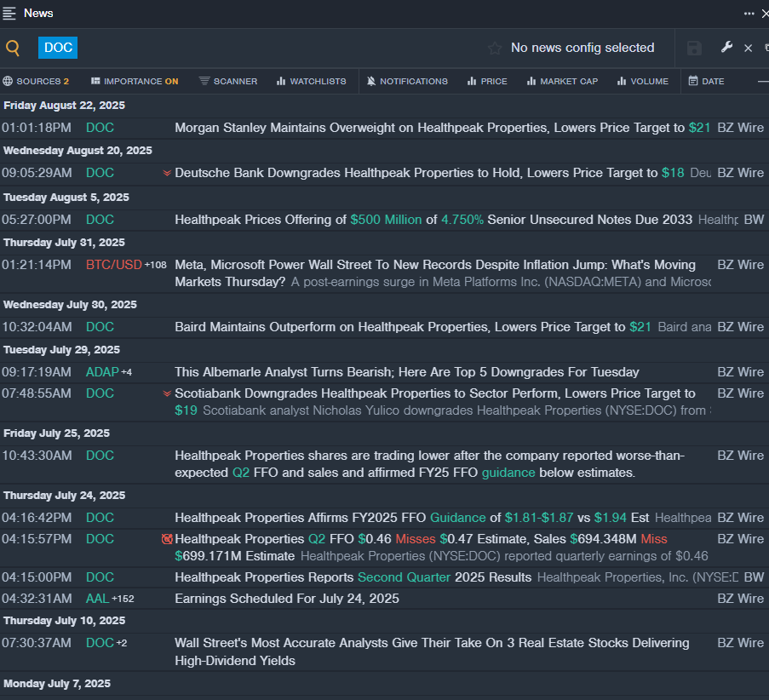769x700 pixels.
Task: Clear config with the X icon beside wrench
Action: (748, 48)
